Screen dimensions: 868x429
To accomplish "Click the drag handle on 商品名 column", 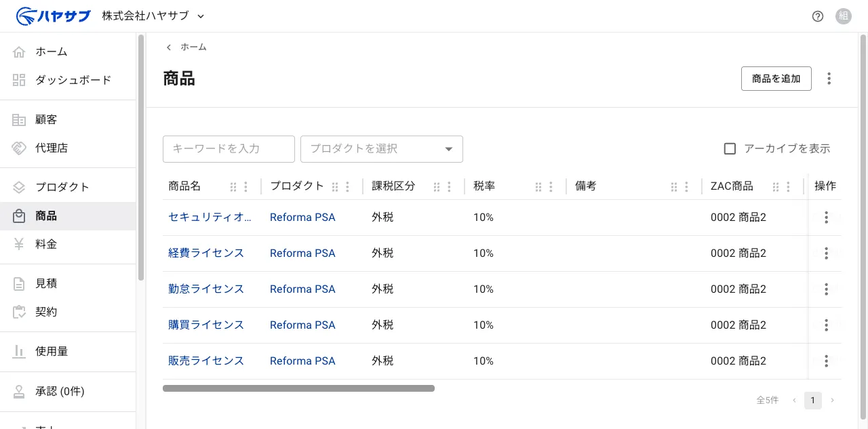I will (x=233, y=187).
